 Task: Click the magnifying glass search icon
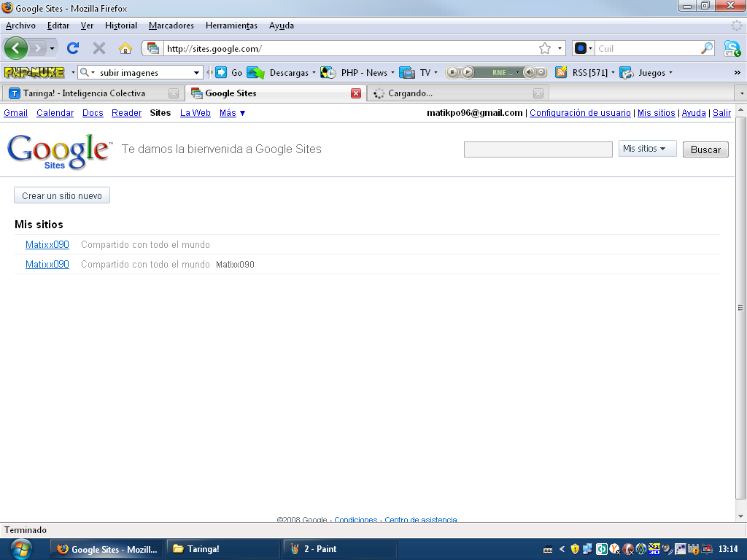click(x=707, y=48)
